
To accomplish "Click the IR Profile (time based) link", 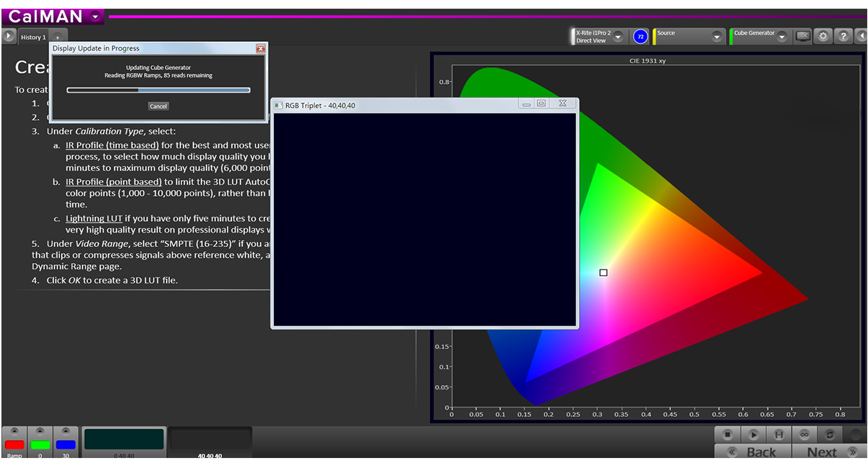I will [x=112, y=145].
